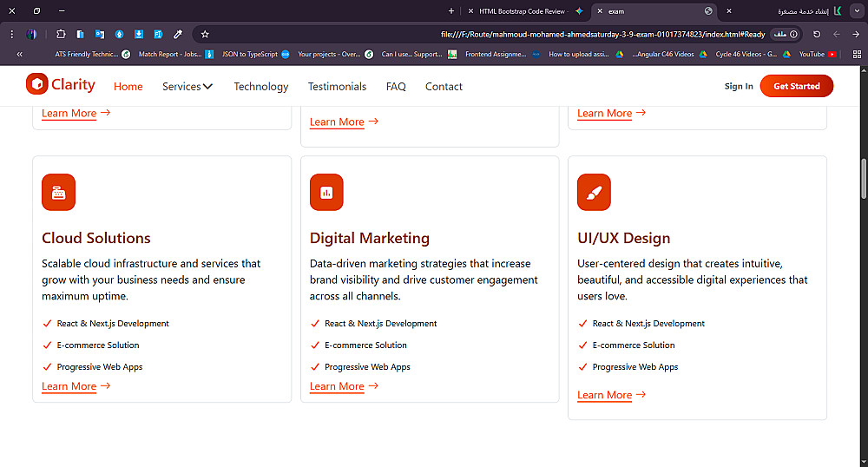Expand the bookmarks overflow chevron
Image resolution: width=868 pixels, height=467 pixels.
[19, 54]
